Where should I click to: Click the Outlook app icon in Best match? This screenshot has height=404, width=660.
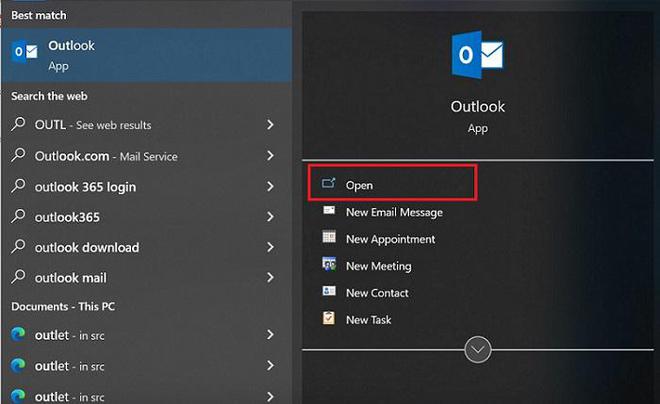[24, 52]
